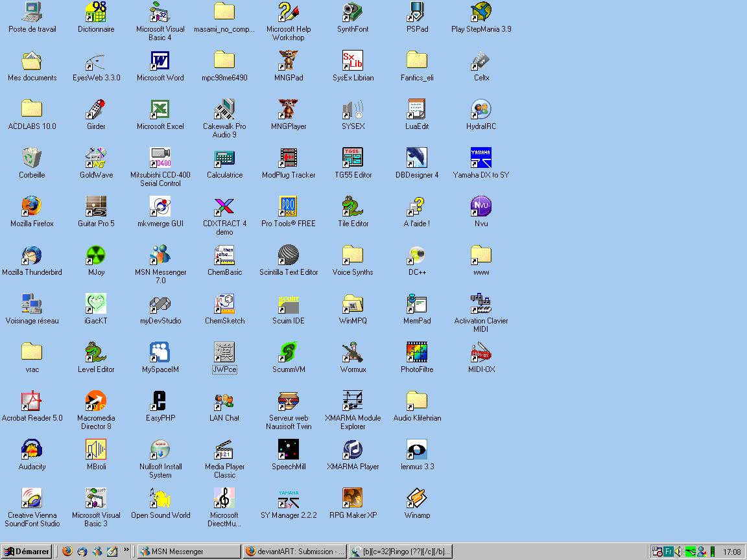
Task: Open Thunderbird from the quick launch bar
Action: [x=81, y=552]
